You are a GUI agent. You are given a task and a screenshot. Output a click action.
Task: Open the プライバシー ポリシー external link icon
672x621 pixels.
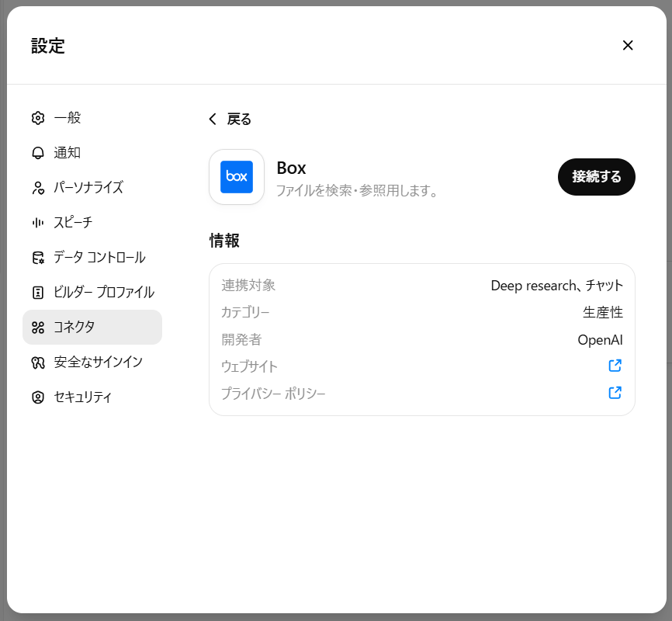click(x=615, y=393)
